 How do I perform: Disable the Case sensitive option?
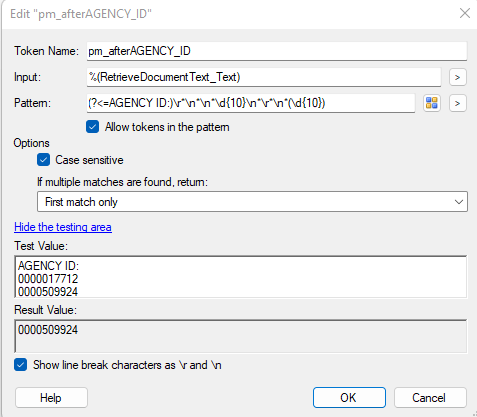(44, 160)
